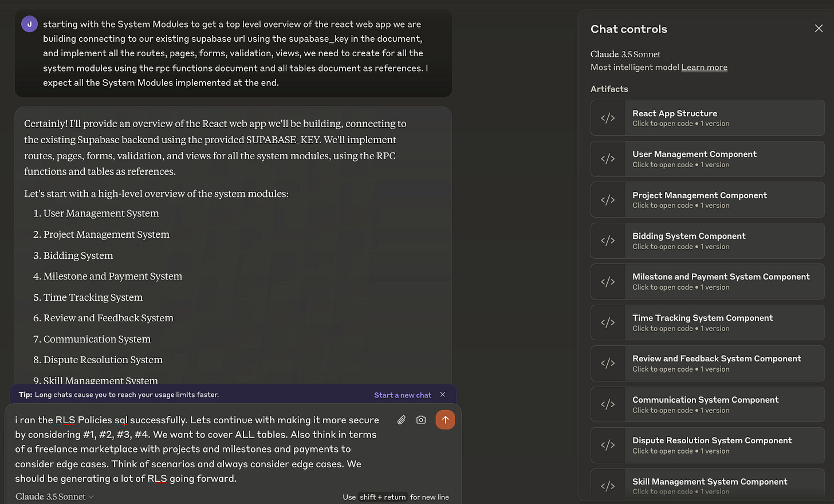This screenshot has width=834, height=504.
Task: Open the Bidding System Component artifact
Action: point(707,241)
